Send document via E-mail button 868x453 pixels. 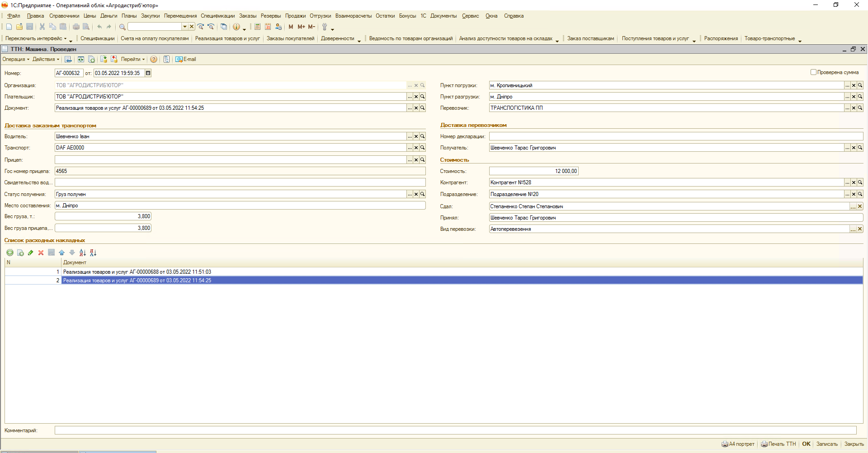click(186, 59)
